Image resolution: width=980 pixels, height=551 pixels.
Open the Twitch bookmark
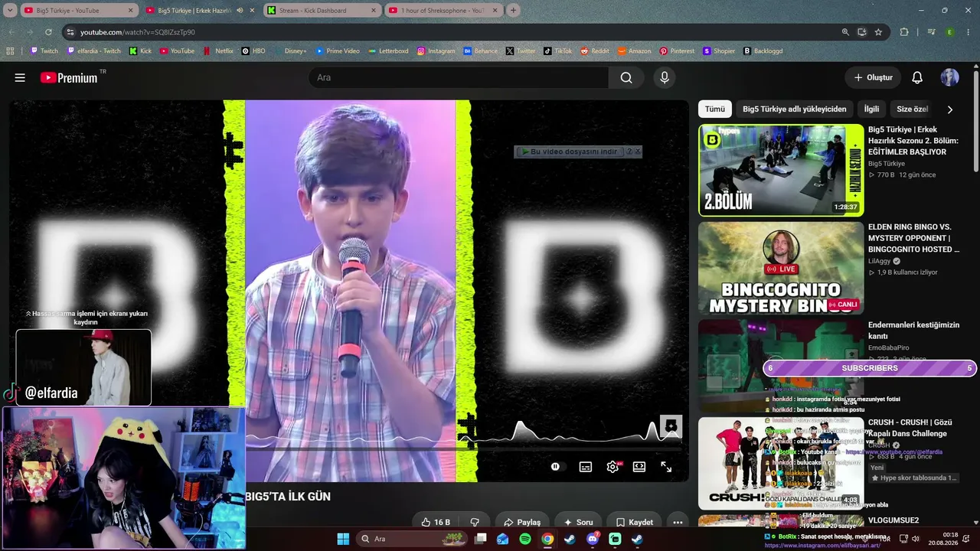[44, 51]
